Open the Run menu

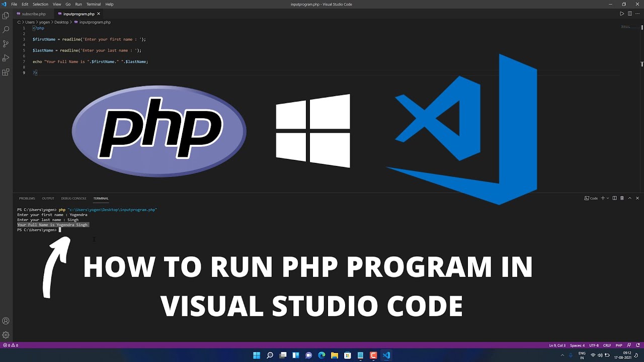click(78, 4)
